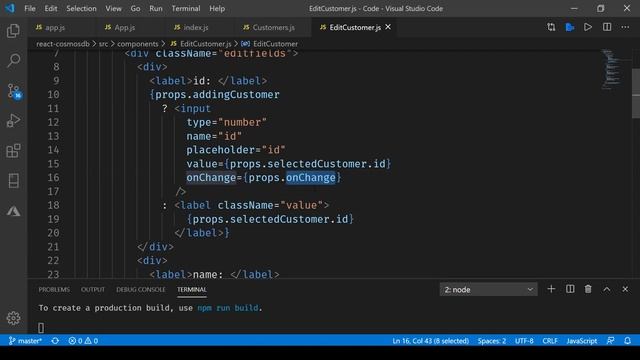This screenshot has height=360, width=640.
Task: Change indentation via Spaces: 2
Action: tap(492, 340)
